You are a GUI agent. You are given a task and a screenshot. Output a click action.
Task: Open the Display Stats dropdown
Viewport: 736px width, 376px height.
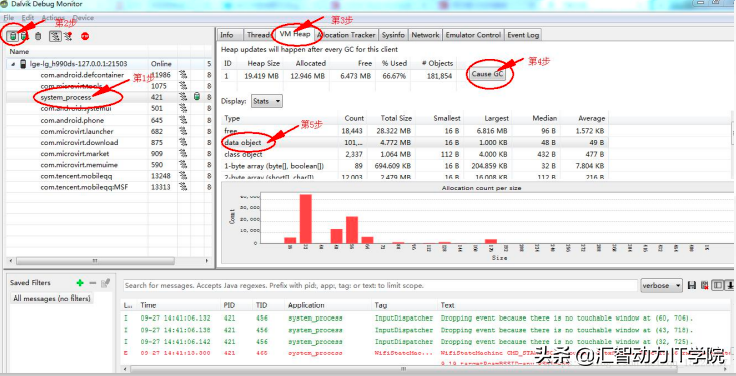267,101
